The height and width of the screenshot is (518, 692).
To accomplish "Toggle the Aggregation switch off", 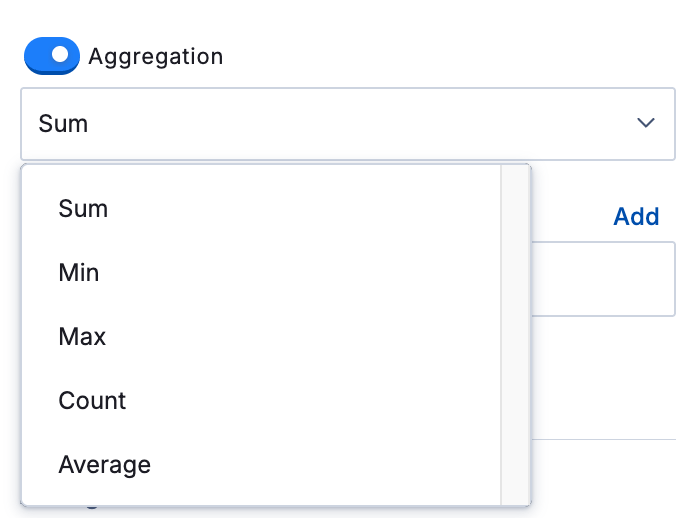I will (x=51, y=56).
